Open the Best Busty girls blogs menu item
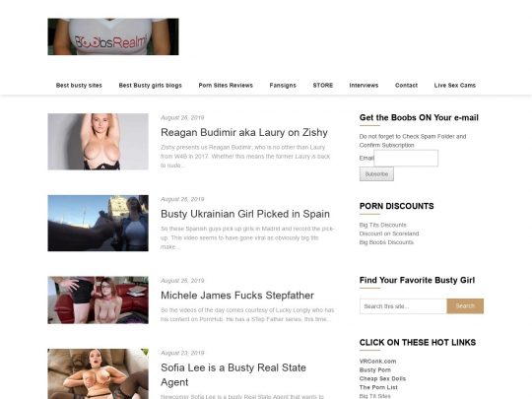This screenshot has width=532, height=399. 151,85
